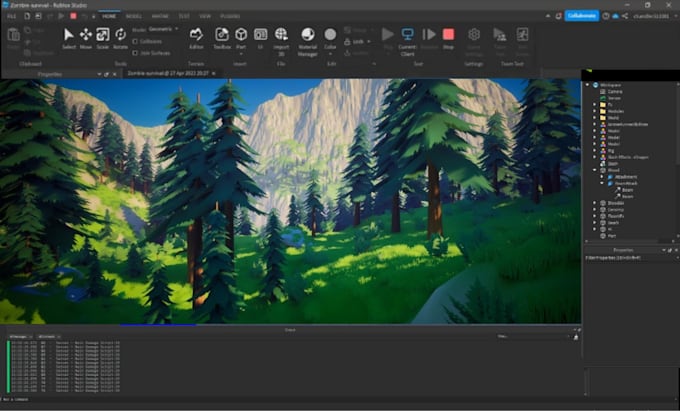Stop the running test with red Stop

[448, 38]
